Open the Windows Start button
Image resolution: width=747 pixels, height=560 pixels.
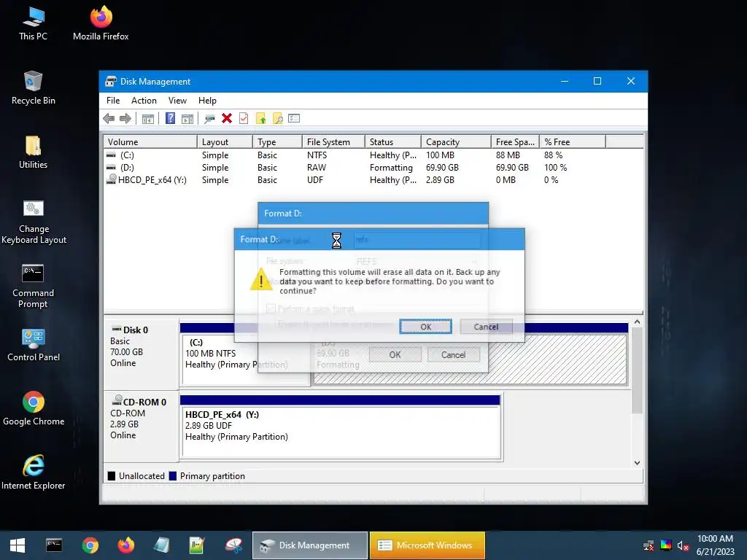pyautogui.click(x=18, y=545)
